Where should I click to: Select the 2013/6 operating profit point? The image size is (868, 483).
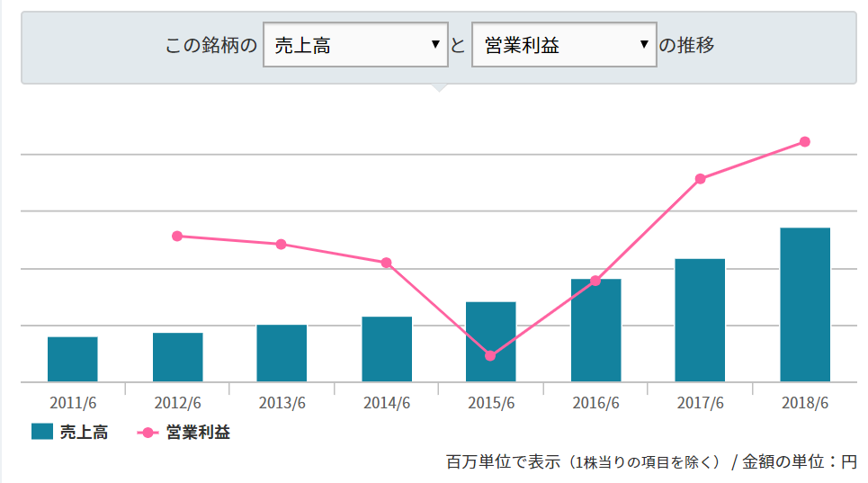[282, 244]
